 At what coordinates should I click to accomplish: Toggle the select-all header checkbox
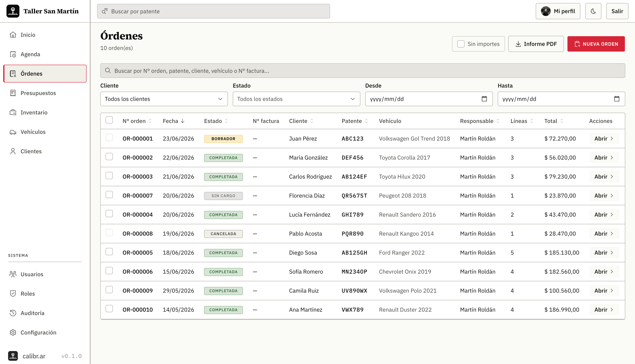(x=109, y=120)
